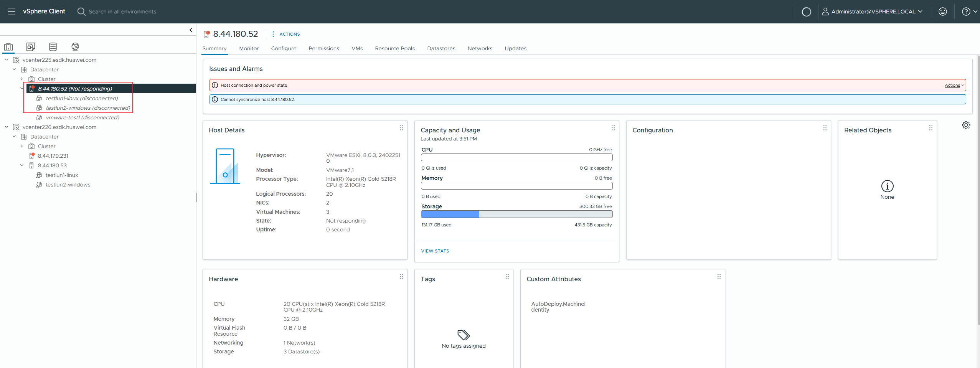Click the Configuration card drag handle
Screen dimensions: 980x368
pyautogui.click(x=825, y=128)
